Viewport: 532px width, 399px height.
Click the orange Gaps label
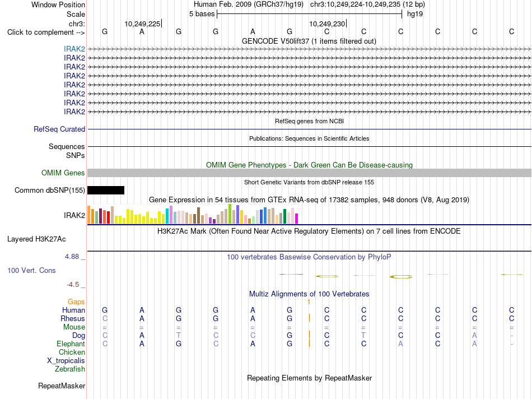(76, 301)
